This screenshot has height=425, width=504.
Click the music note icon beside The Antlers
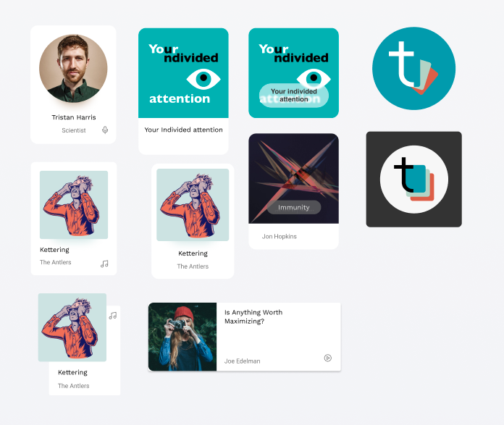(104, 264)
